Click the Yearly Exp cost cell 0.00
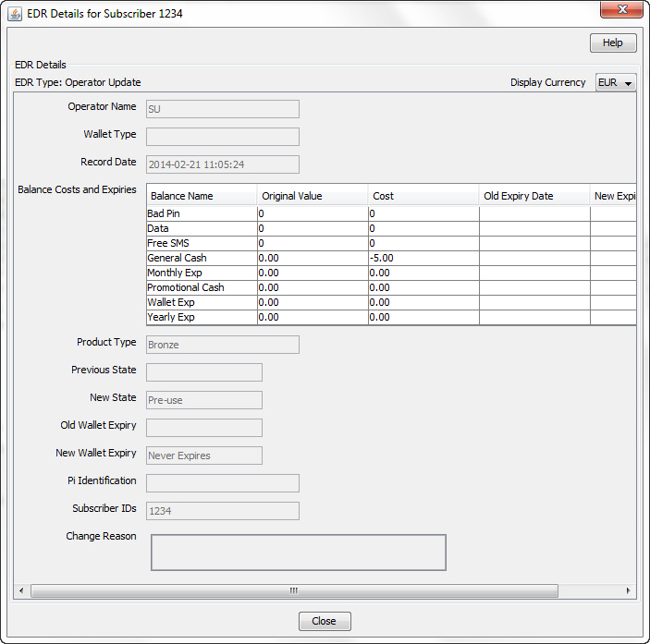This screenshot has width=650, height=644. pos(423,317)
